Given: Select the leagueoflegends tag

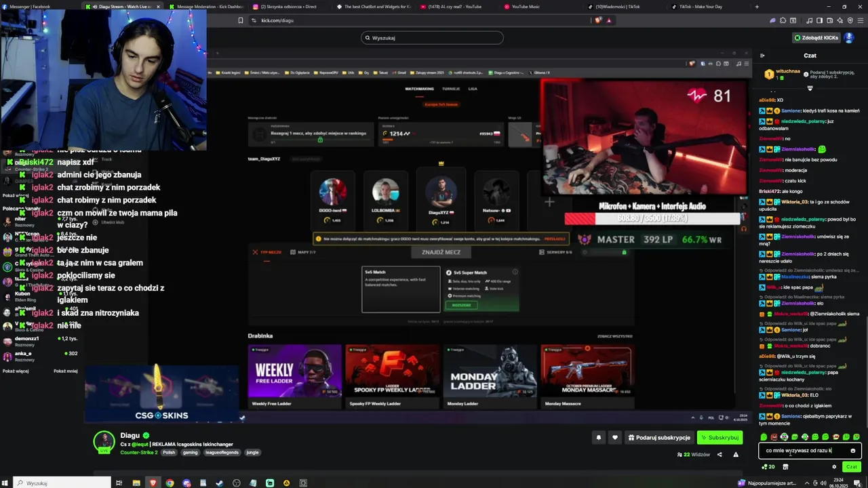Looking at the screenshot, I should [x=222, y=452].
